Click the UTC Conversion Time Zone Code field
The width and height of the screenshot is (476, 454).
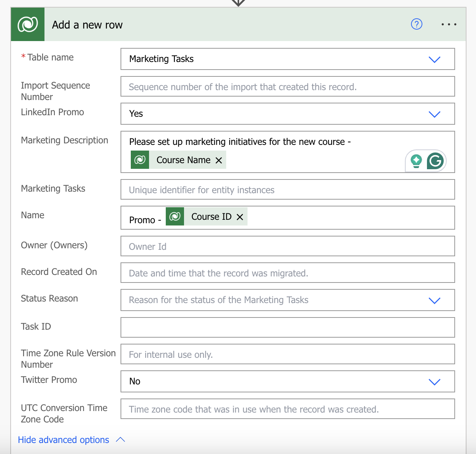(x=287, y=409)
